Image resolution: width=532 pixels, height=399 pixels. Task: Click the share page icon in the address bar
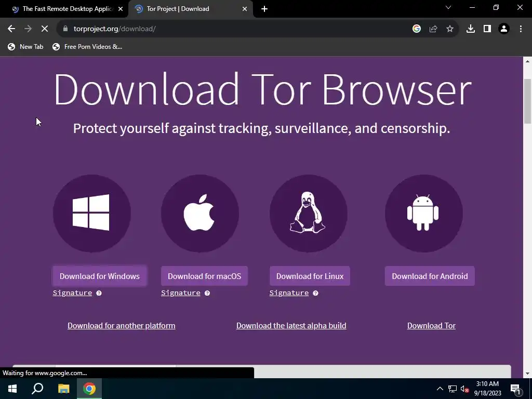tap(433, 29)
